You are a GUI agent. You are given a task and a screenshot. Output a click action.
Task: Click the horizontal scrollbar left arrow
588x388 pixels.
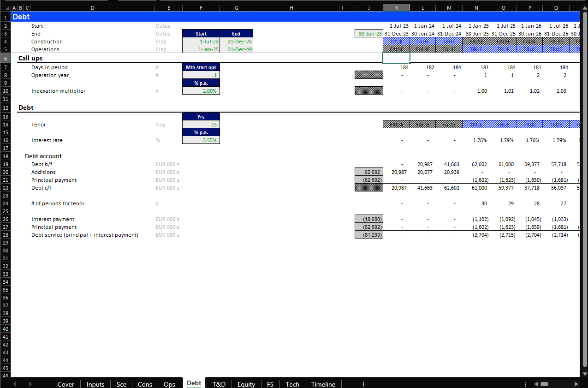click(537, 384)
